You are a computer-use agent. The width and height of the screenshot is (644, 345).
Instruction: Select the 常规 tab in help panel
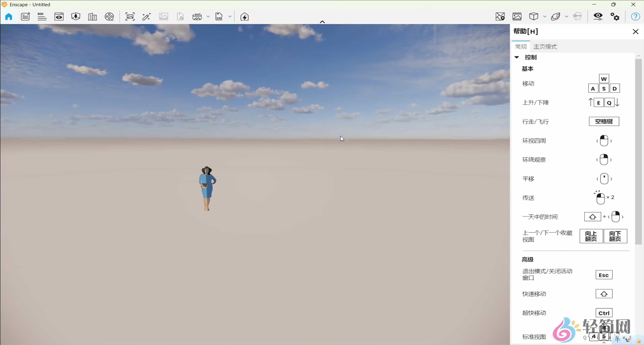(521, 47)
